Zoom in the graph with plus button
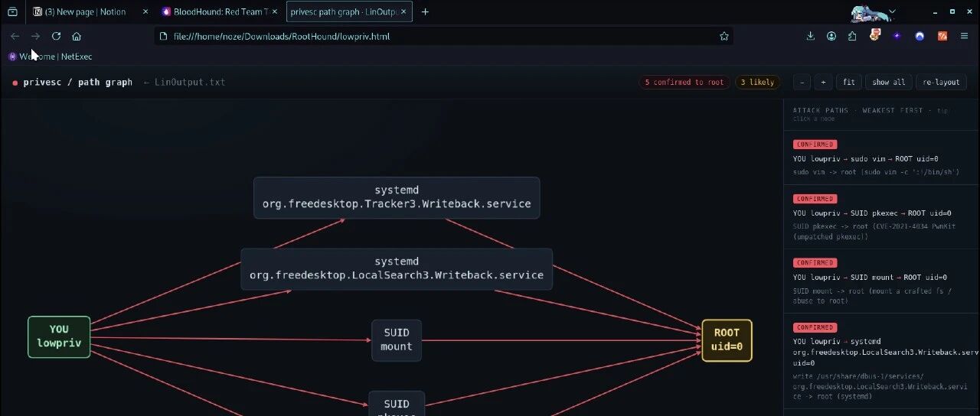Image resolution: width=980 pixels, height=416 pixels. (823, 82)
